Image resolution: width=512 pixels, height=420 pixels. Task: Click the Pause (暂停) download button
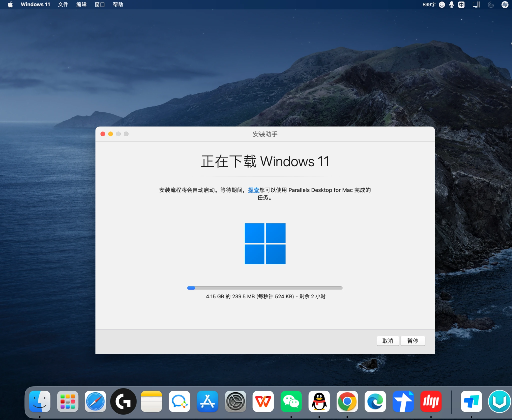[412, 341]
